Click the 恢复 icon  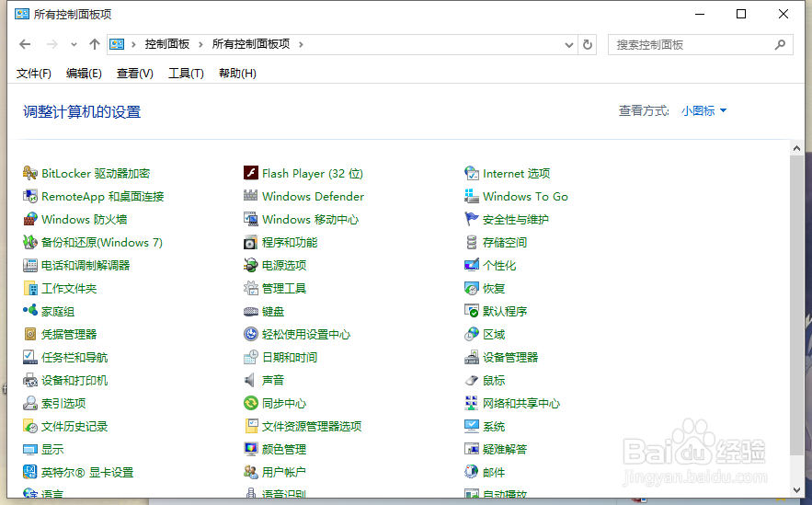pos(472,288)
